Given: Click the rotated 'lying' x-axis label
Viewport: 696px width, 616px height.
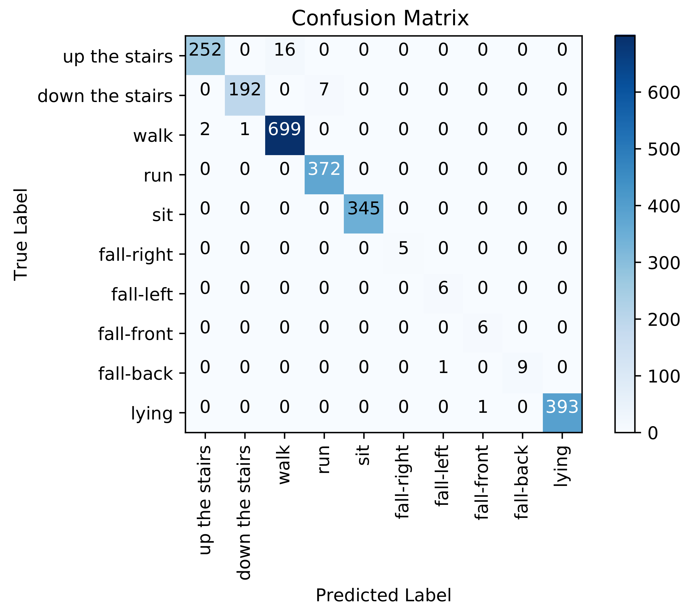Looking at the screenshot, I should click(562, 466).
